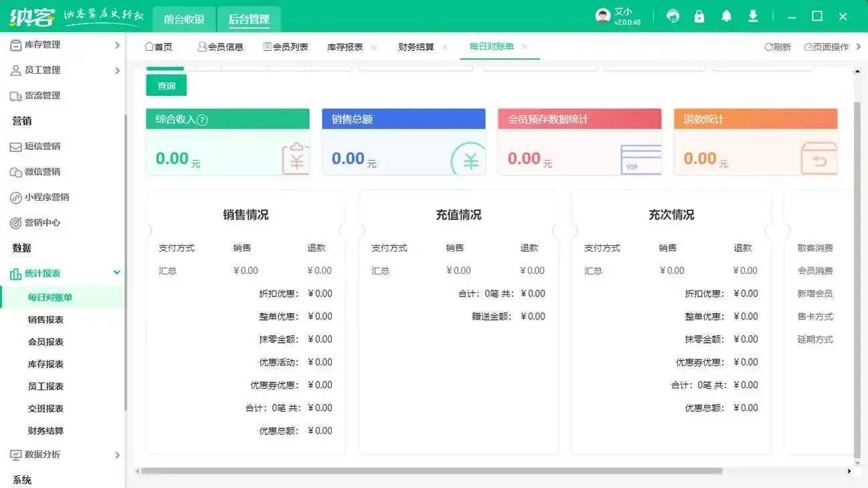
Task: Click the help question mark beside 综合收入
Action: coord(202,120)
